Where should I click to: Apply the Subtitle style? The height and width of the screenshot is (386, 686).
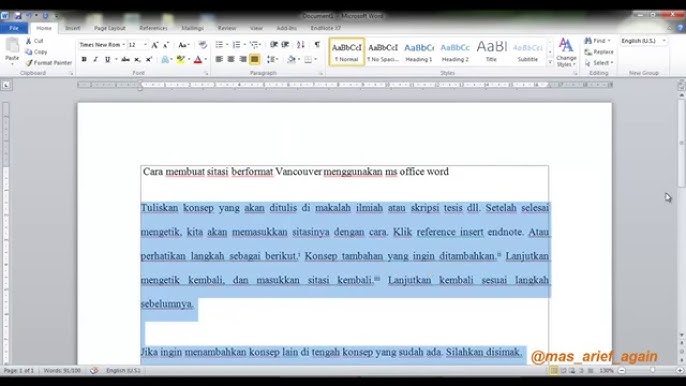tap(528, 52)
